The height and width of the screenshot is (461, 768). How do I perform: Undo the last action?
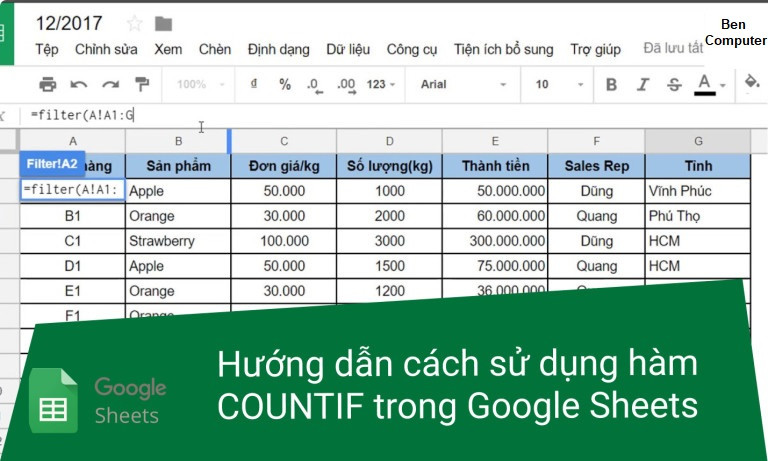[x=78, y=84]
